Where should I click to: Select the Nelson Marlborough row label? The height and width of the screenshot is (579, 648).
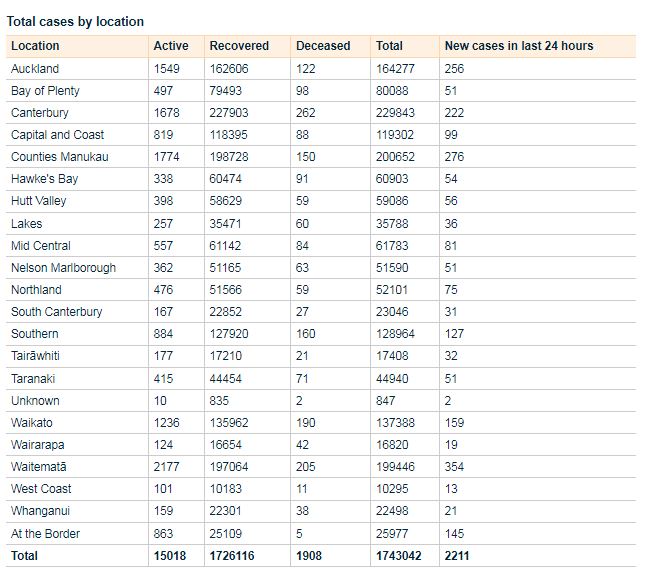pyautogui.click(x=63, y=268)
